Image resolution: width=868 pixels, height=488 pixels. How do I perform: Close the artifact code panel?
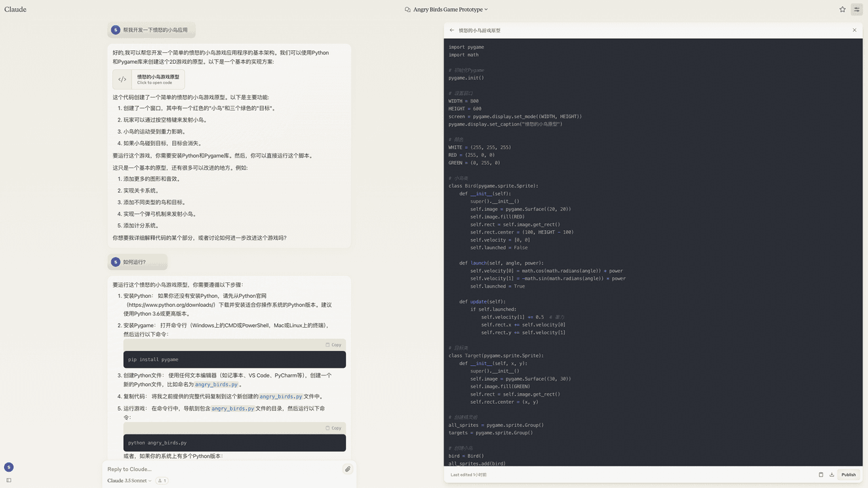click(x=854, y=30)
